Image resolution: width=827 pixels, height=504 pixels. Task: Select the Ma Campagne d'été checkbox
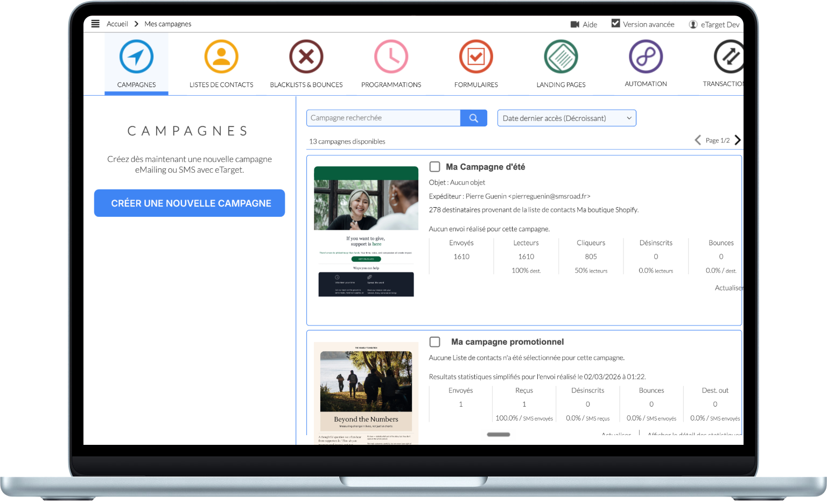coord(435,167)
